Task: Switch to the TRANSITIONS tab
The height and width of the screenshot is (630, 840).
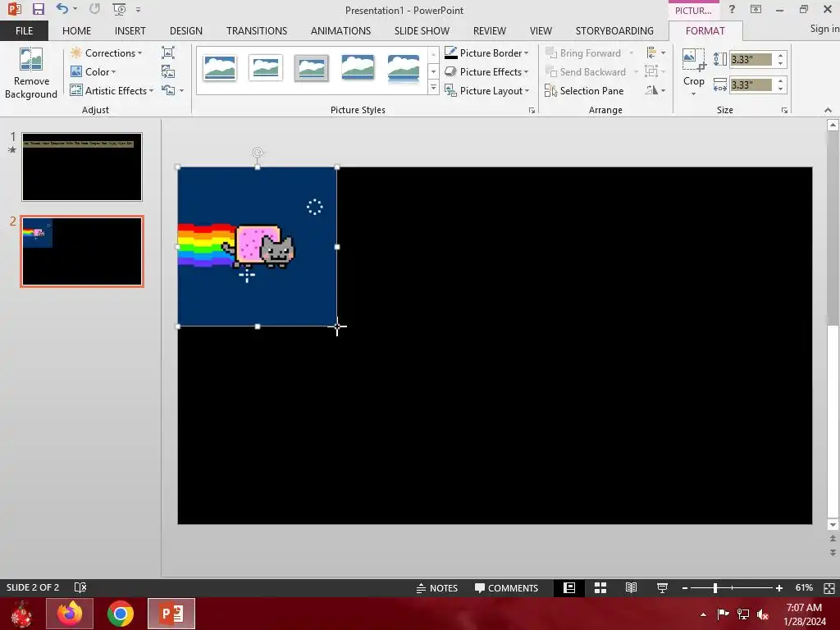Action: pos(257,30)
